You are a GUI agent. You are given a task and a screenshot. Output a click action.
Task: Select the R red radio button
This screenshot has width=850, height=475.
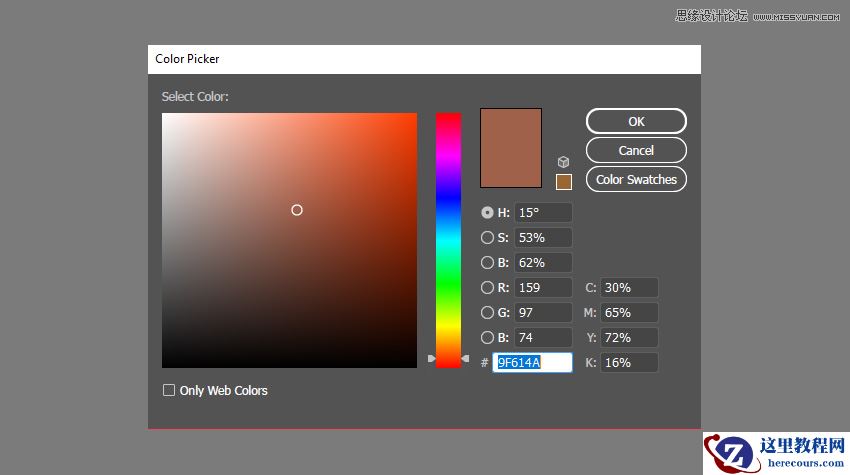(487, 288)
